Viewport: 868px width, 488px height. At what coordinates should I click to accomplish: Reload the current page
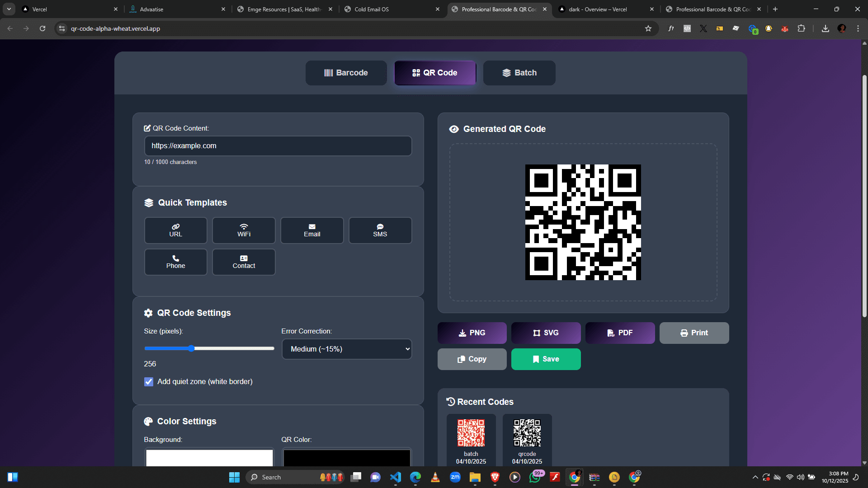42,28
